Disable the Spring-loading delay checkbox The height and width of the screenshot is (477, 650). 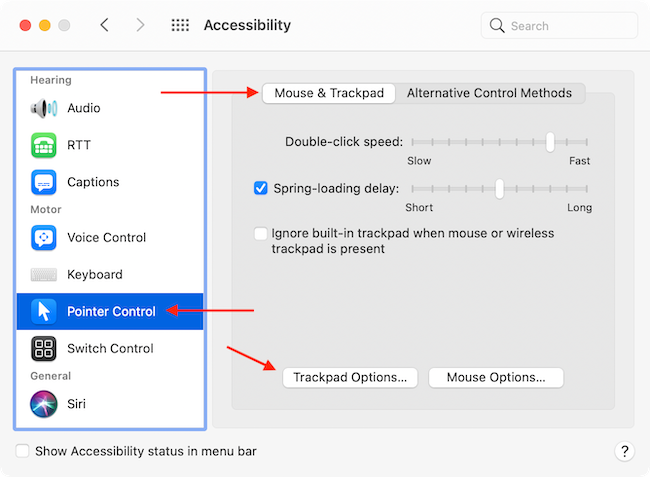coord(261,188)
